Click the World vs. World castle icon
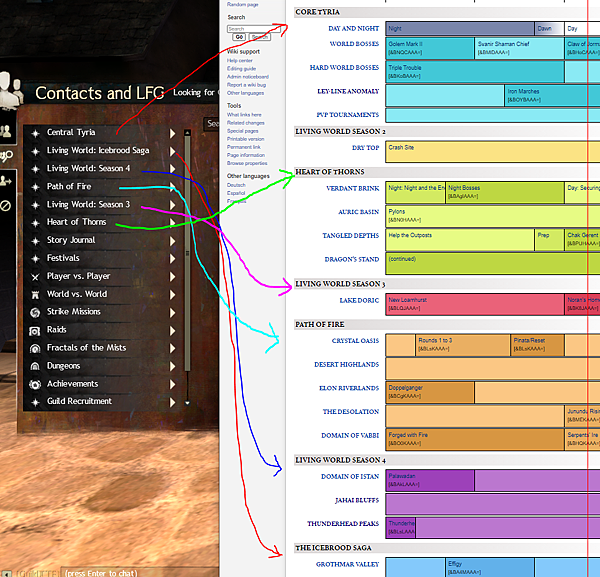600x577 pixels. click(35, 295)
